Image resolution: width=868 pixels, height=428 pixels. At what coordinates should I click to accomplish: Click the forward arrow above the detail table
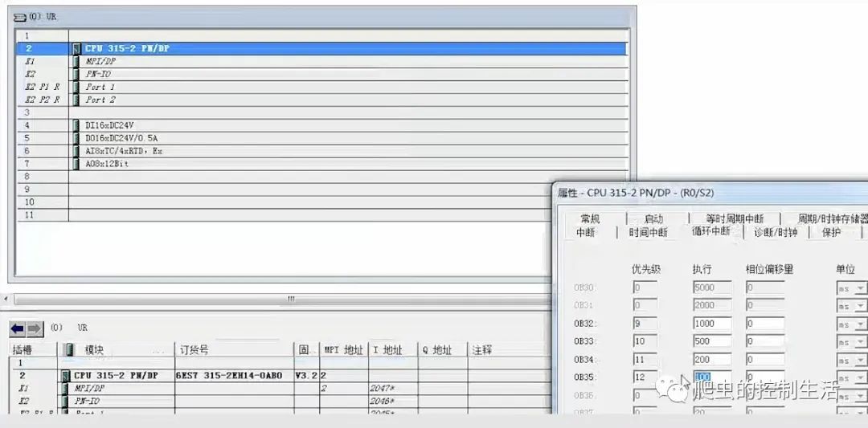35,329
